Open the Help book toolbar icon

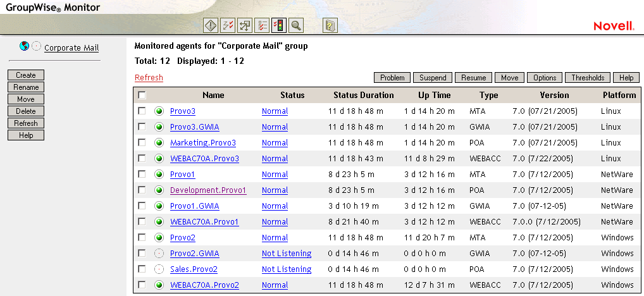pos(330,25)
